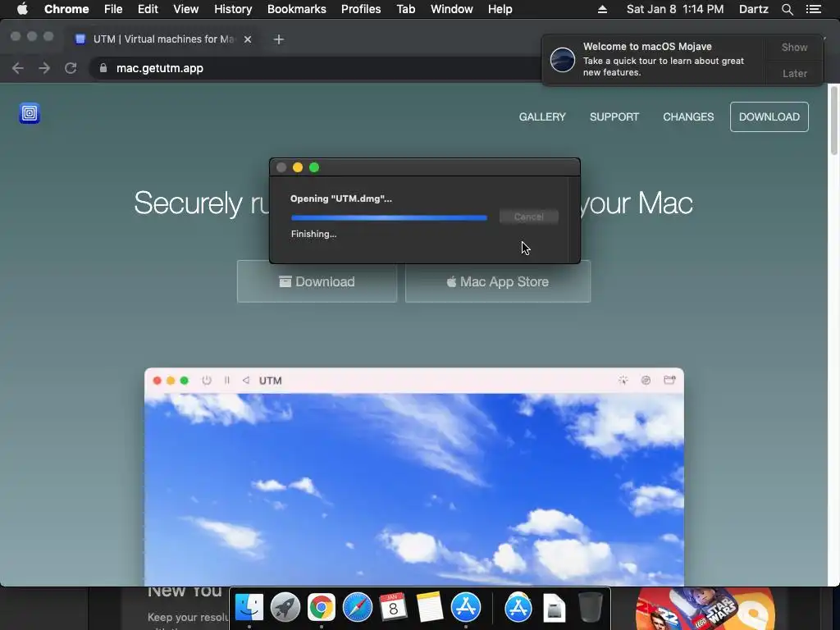Click the shared folder icon in UTM preview
Screen dimensions: 840x630
(669, 381)
